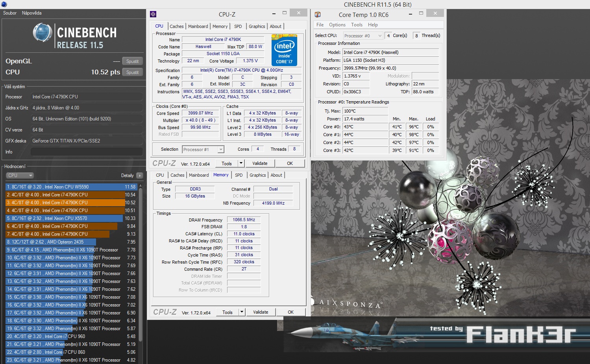Open the Help menu in Core Temp
Viewport: 590px width, 364px height.
(373, 25)
